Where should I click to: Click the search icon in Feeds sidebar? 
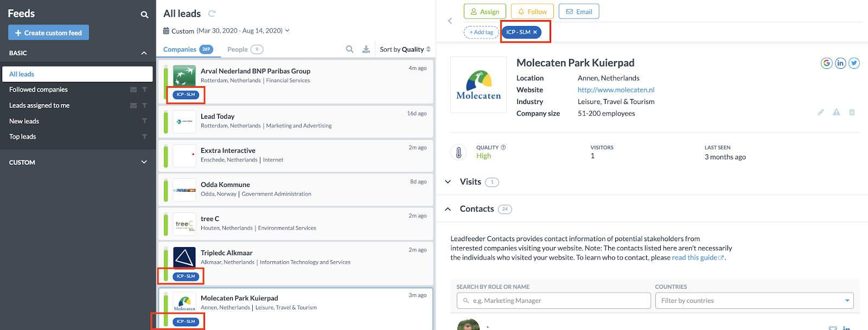pos(144,15)
